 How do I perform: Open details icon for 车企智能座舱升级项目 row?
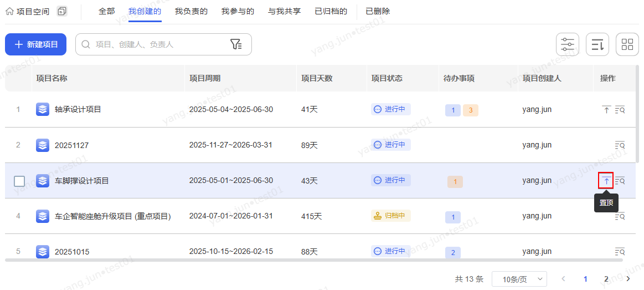(x=620, y=216)
